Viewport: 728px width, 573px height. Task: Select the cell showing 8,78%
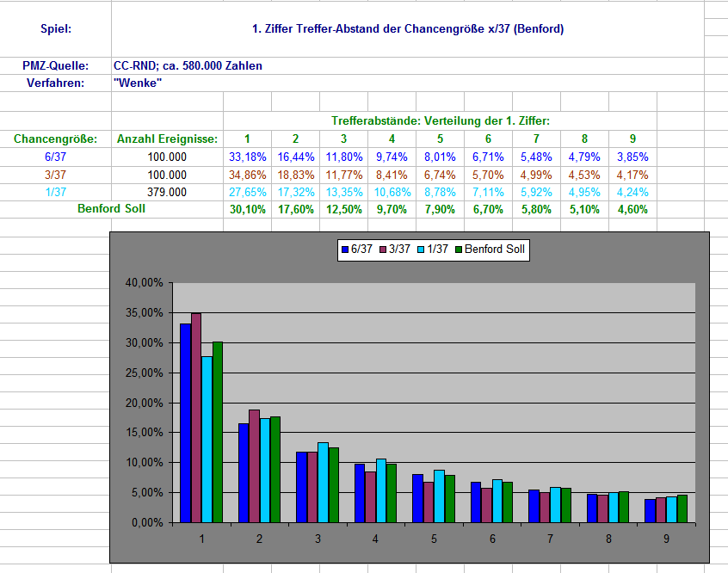[440, 192]
